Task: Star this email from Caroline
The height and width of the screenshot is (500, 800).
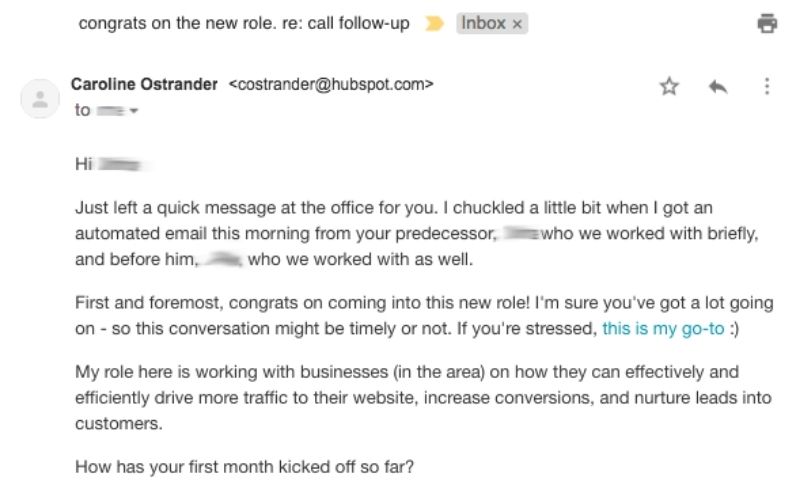Action: point(669,87)
